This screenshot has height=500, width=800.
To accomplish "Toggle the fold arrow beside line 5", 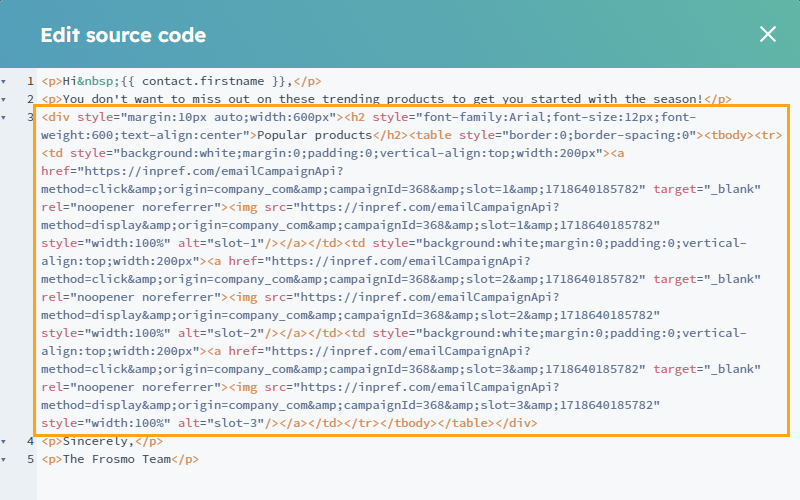I will point(4,459).
